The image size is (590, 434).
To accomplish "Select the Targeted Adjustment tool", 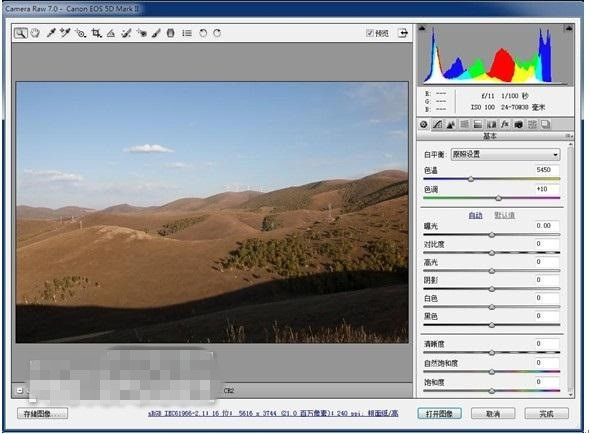I will (x=81, y=33).
